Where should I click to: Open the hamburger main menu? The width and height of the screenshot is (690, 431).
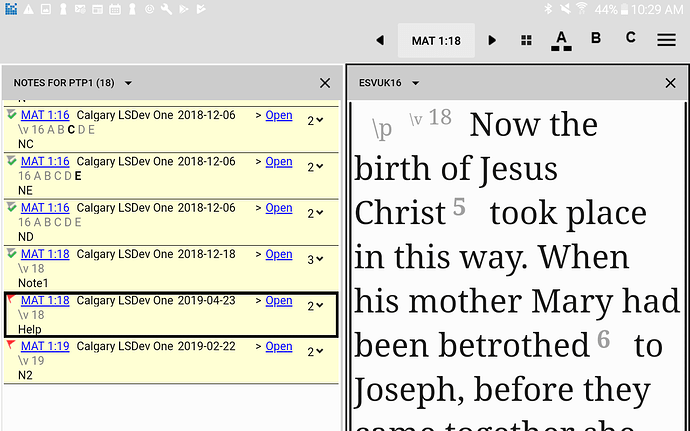pyautogui.click(x=666, y=40)
